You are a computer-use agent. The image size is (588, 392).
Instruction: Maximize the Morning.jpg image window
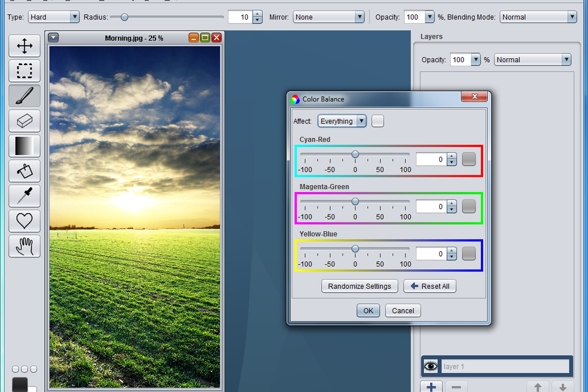pyautogui.click(x=205, y=37)
